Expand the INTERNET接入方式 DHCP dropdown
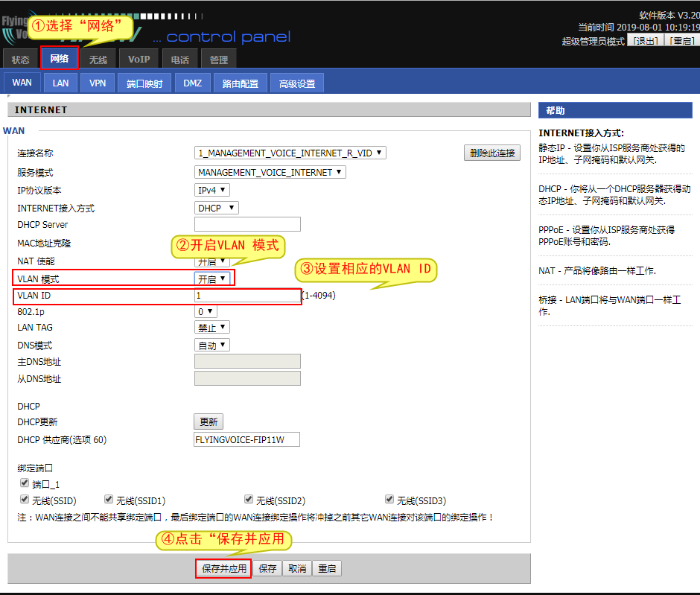This screenshot has width=700, height=595. (216, 209)
